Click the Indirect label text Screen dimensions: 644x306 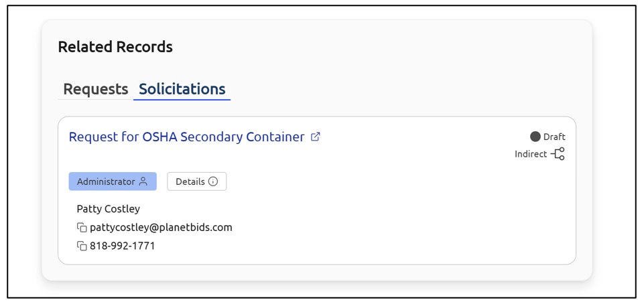point(531,155)
